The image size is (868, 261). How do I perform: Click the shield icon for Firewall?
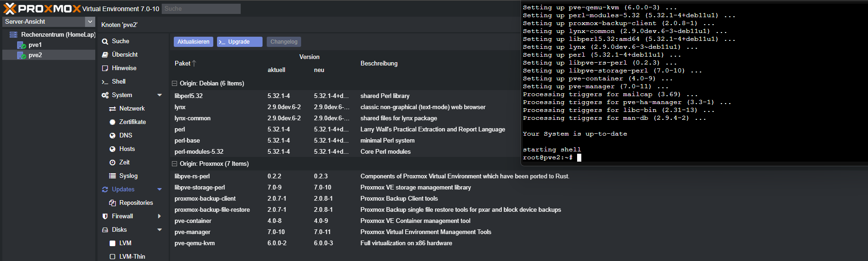tap(105, 216)
